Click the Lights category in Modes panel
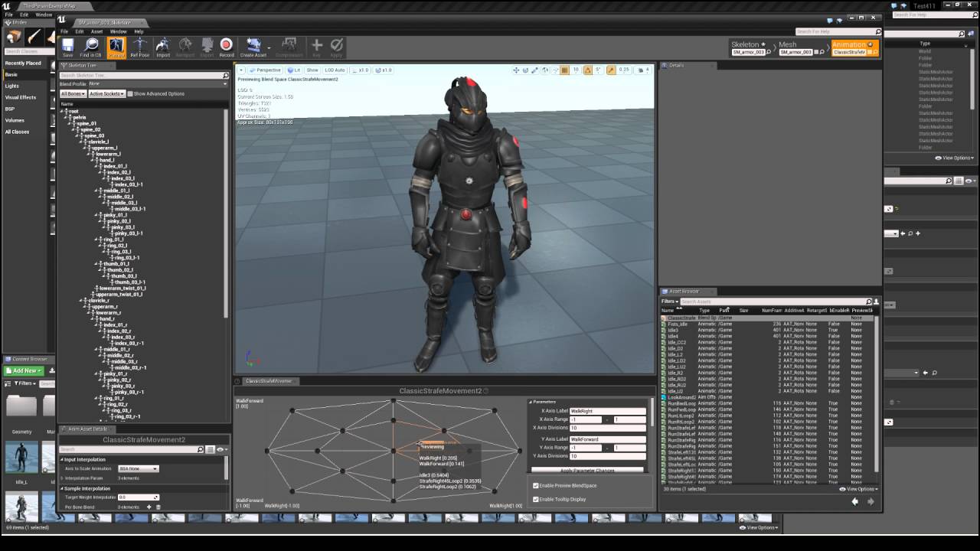 (x=11, y=86)
